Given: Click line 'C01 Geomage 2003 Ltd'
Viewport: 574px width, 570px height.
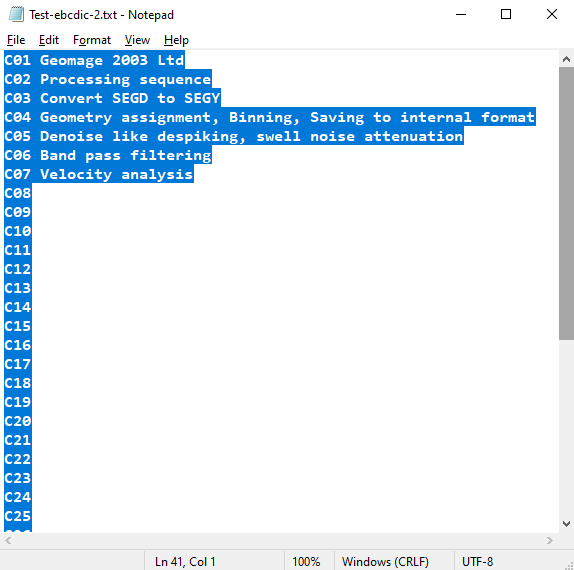Looking at the screenshot, I should 94,60.
